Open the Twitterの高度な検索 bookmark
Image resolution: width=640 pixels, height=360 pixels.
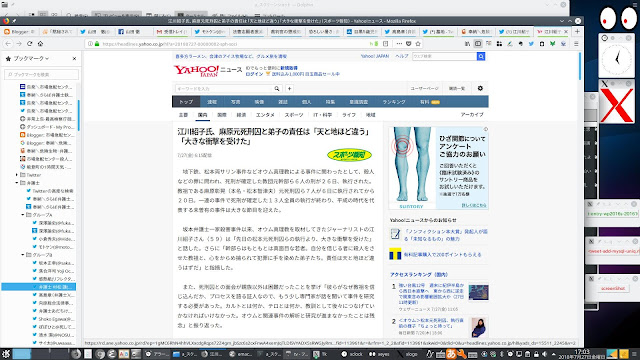50,191
